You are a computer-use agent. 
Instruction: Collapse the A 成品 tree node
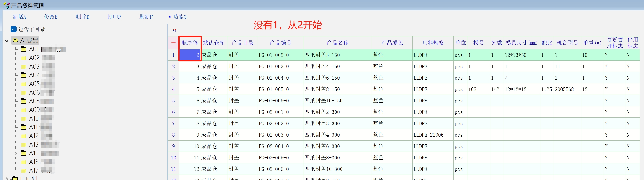[x=7, y=41]
